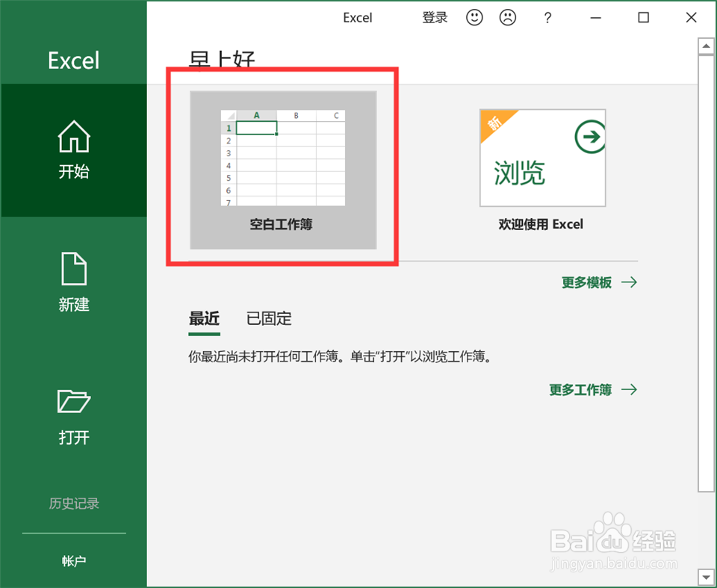Open the 帐户 account page

(x=74, y=561)
